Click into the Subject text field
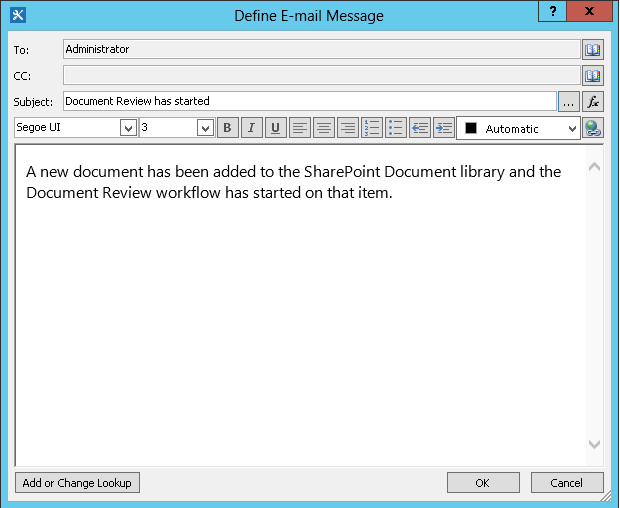This screenshot has width=620, height=508. (x=308, y=101)
